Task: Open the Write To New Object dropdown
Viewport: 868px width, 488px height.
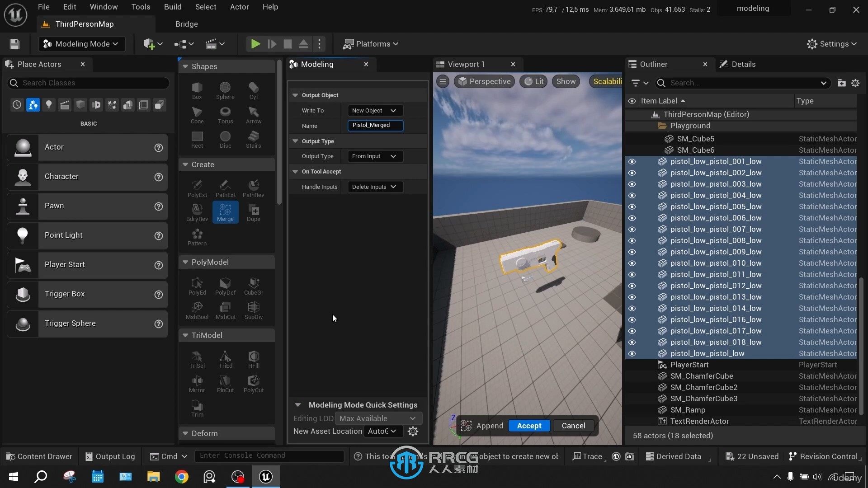Action: (x=375, y=110)
